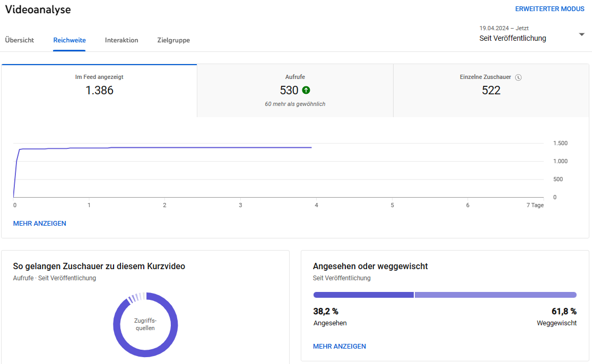The width and height of the screenshot is (592, 364).
Task: Expand the date range dropdown arrow
Action: [581, 34]
